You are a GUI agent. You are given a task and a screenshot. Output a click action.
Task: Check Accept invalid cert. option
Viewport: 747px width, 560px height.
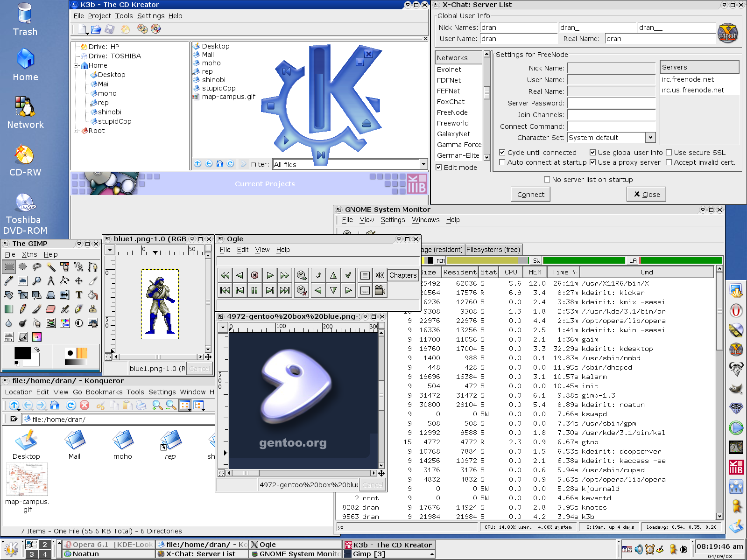(669, 162)
